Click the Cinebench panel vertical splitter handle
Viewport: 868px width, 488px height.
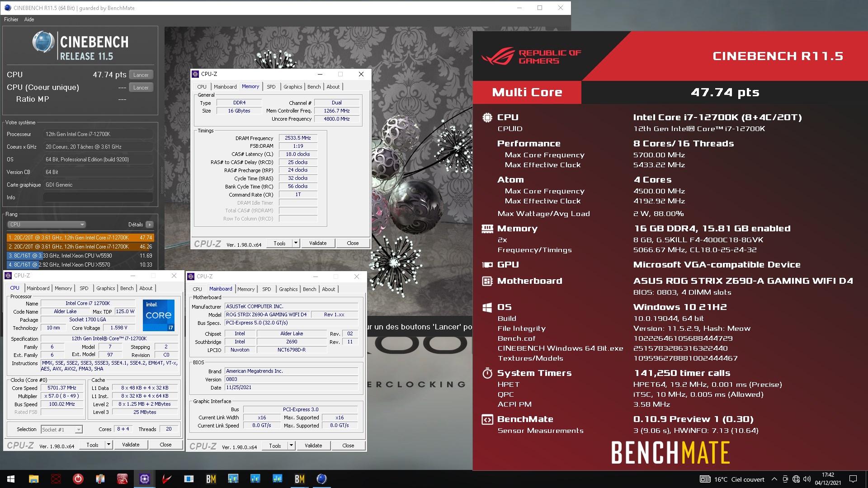(x=162, y=180)
